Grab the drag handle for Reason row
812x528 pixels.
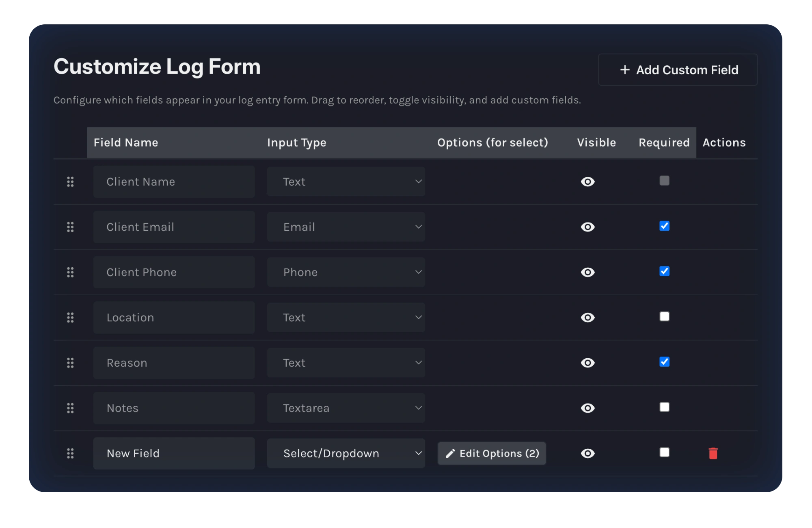tap(70, 363)
